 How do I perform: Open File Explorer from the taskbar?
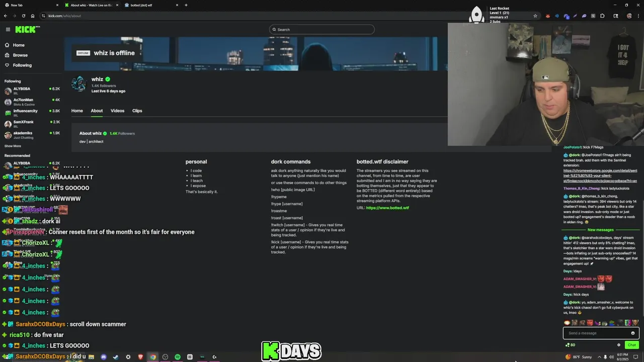pyautogui.click(x=91, y=357)
